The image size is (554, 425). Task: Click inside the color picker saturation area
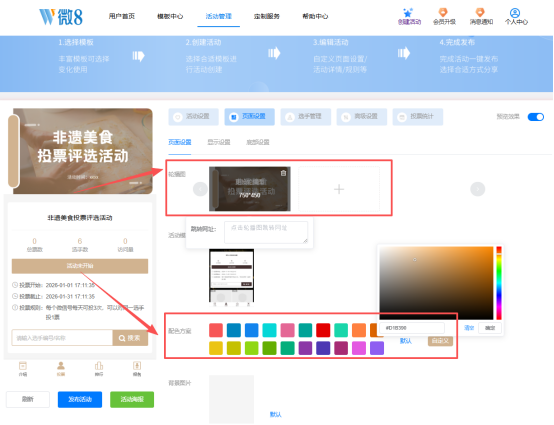[436, 283]
